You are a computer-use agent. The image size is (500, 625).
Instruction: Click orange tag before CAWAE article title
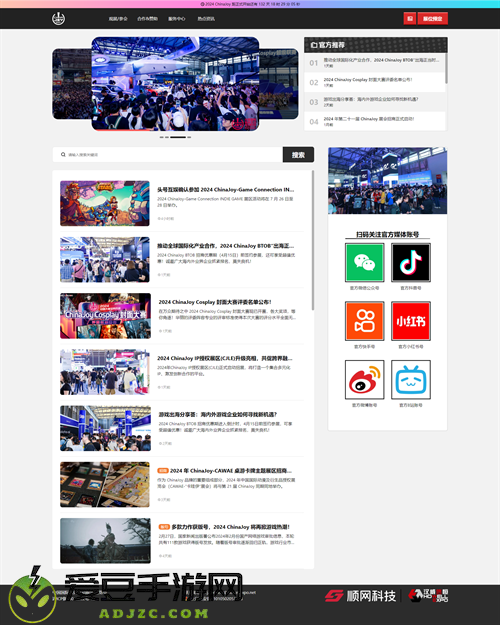(x=163, y=471)
